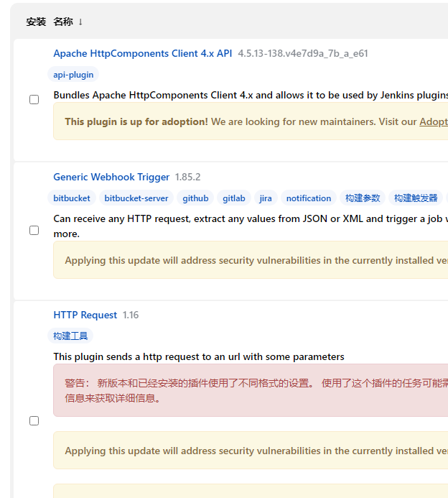This screenshot has width=448, height=498.
Task: Click the red 警告 compatibility warning message
Action: [251, 390]
